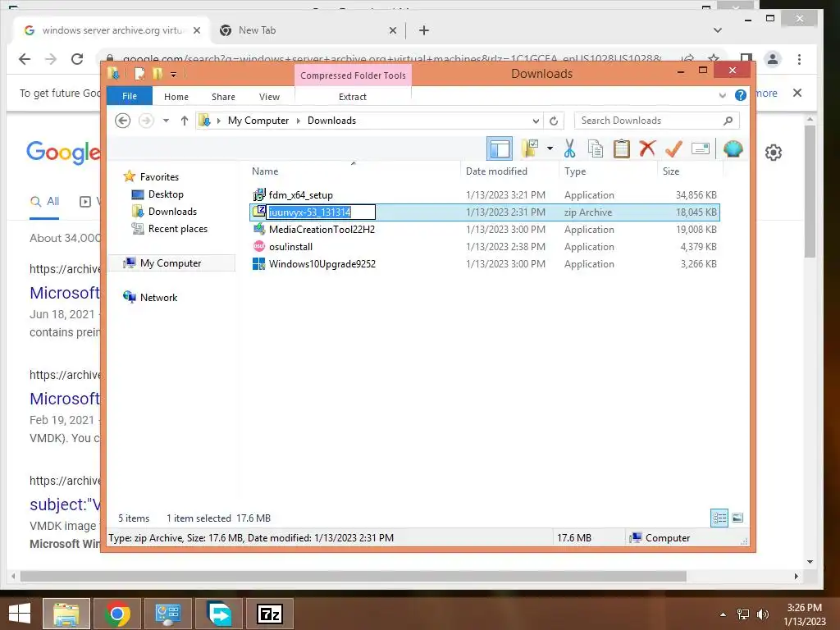The width and height of the screenshot is (840, 630).
Task: Open dropdown arrow beside folder options icon
Action: click(x=550, y=148)
